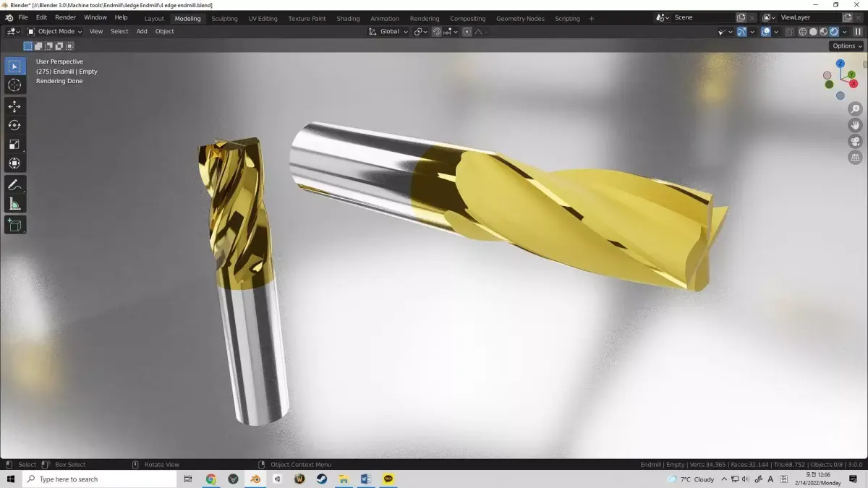
Task: Click the blue Z axis on navigation gizmo
Action: pyautogui.click(x=840, y=64)
